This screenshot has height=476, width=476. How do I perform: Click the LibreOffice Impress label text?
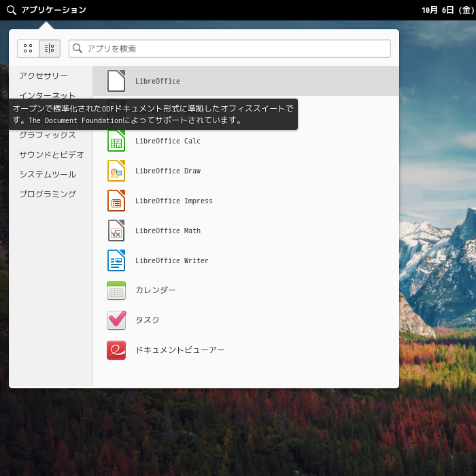coord(173,201)
